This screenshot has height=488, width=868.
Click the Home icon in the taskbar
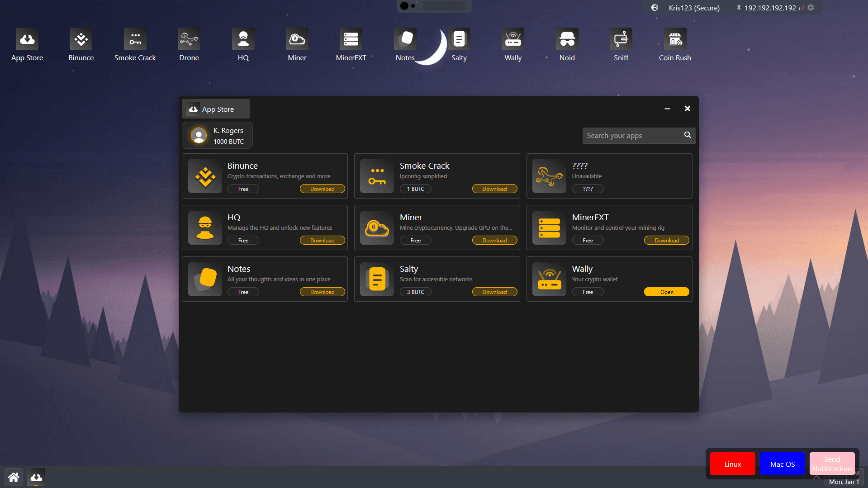pyautogui.click(x=14, y=477)
